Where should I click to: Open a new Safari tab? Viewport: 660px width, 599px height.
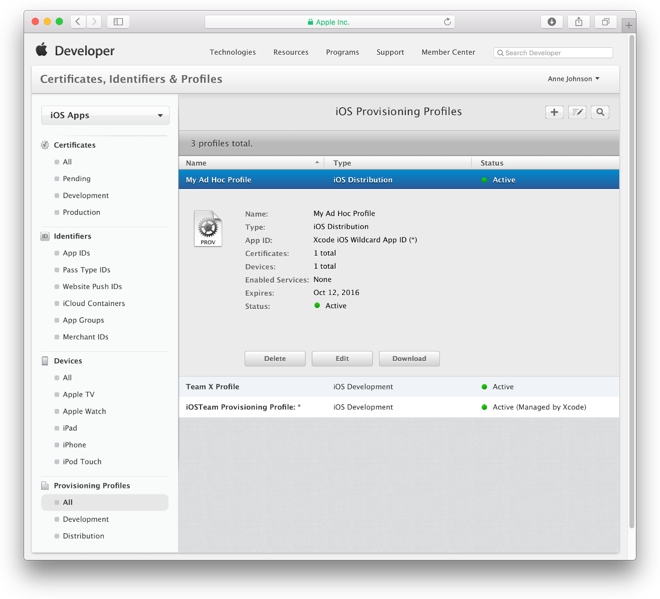628,26
